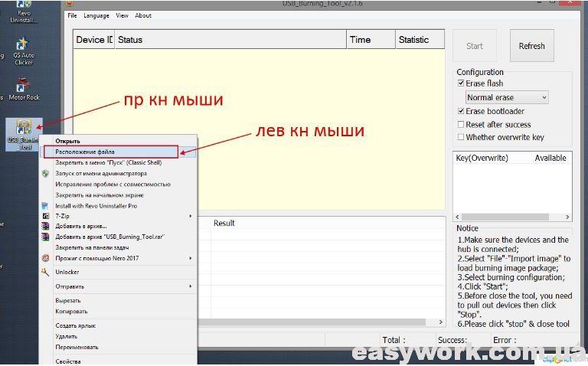Select the GS Auto Clicker desktop icon
This screenshot has width=588, height=366.
[23, 47]
